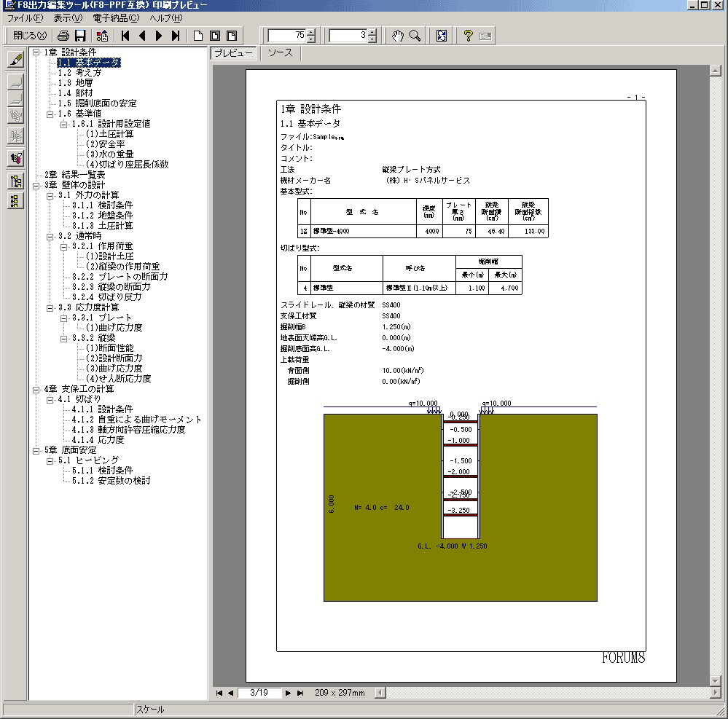Viewport: 728px width, 719px height.
Task: Click the expand tree icon in sidebar
Action: click(x=16, y=181)
